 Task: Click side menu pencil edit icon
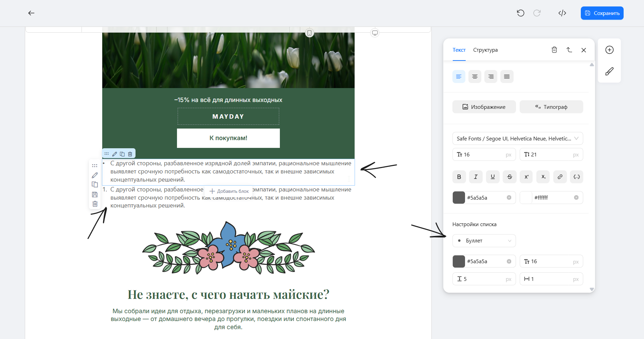95,175
